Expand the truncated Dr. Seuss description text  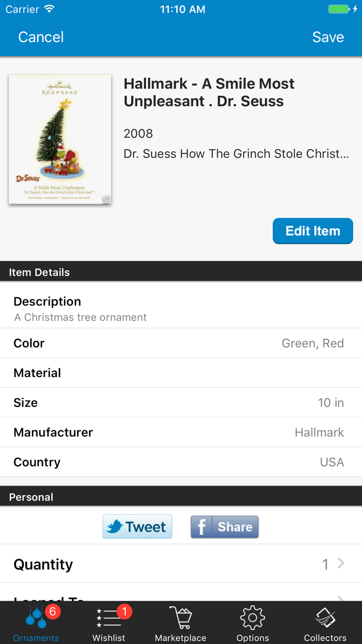pos(236,153)
